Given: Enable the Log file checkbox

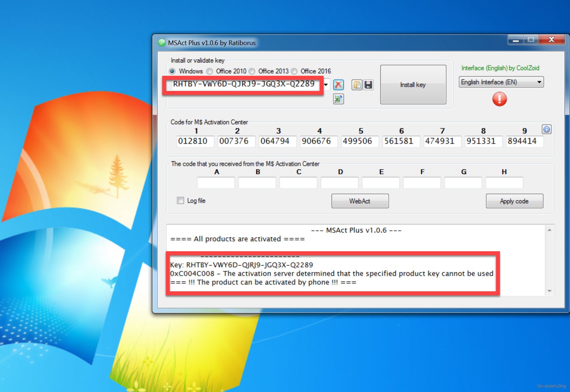Looking at the screenshot, I should click(x=181, y=200).
